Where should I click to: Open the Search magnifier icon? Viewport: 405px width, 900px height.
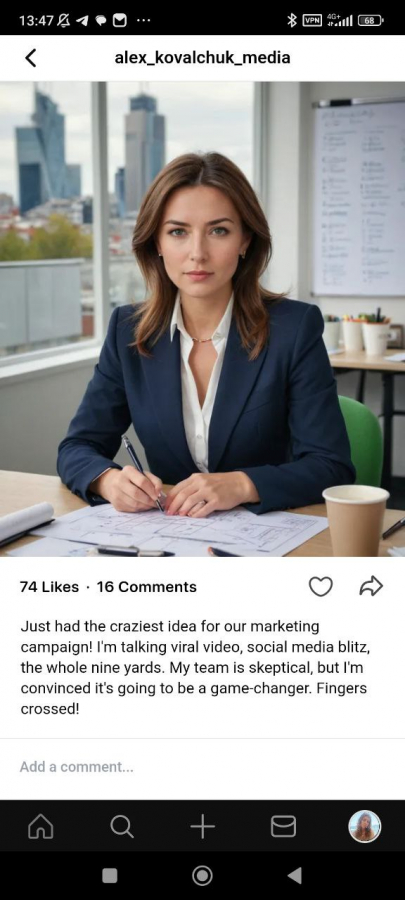122,827
